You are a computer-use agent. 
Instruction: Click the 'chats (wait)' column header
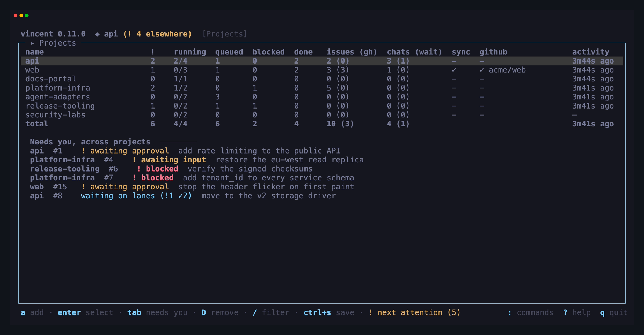[x=414, y=52]
